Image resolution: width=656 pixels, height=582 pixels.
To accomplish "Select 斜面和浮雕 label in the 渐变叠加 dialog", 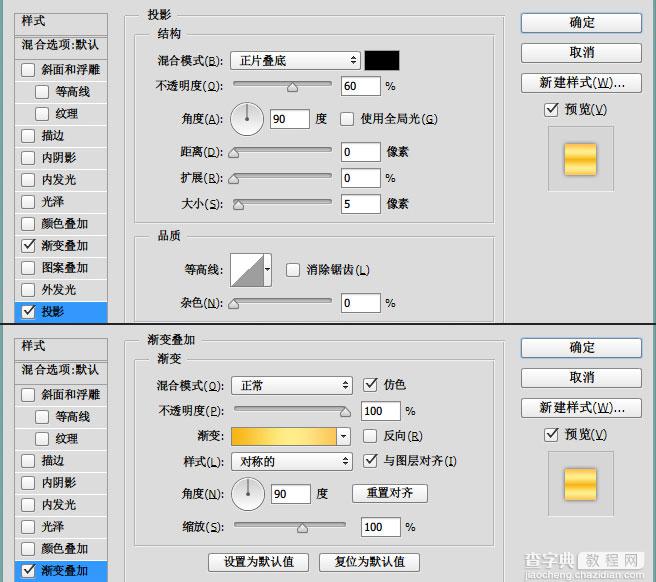I will (x=71, y=395).
